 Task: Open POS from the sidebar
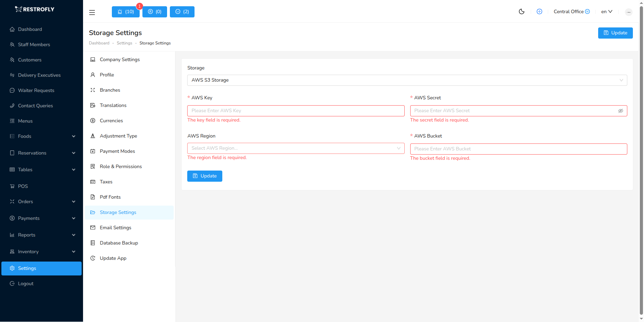point(23,186)
